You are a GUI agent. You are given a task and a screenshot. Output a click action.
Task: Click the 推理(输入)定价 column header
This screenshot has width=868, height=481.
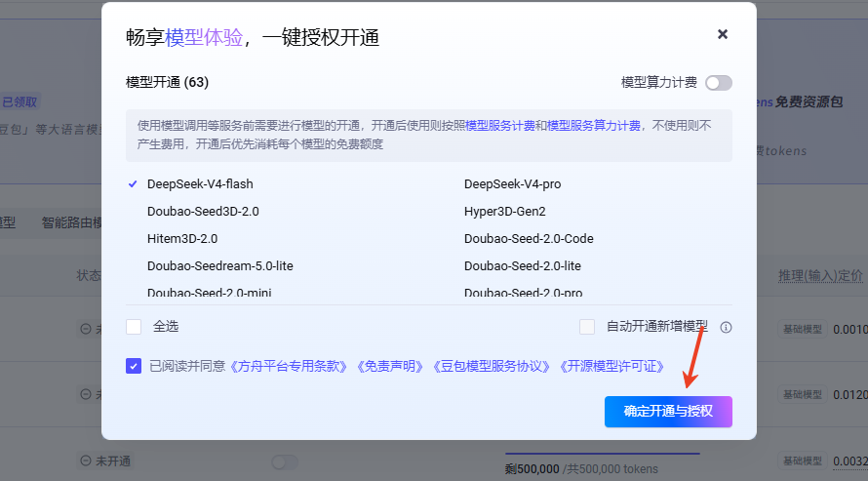coord(820,275)
